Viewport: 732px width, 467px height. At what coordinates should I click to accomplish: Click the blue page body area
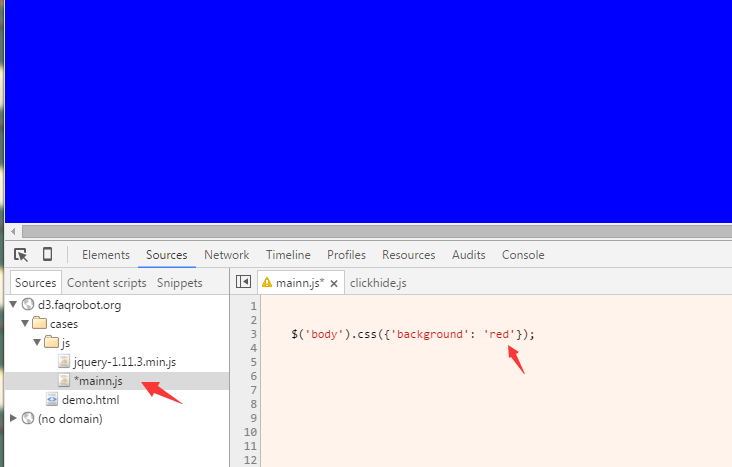tap(368, 112)
